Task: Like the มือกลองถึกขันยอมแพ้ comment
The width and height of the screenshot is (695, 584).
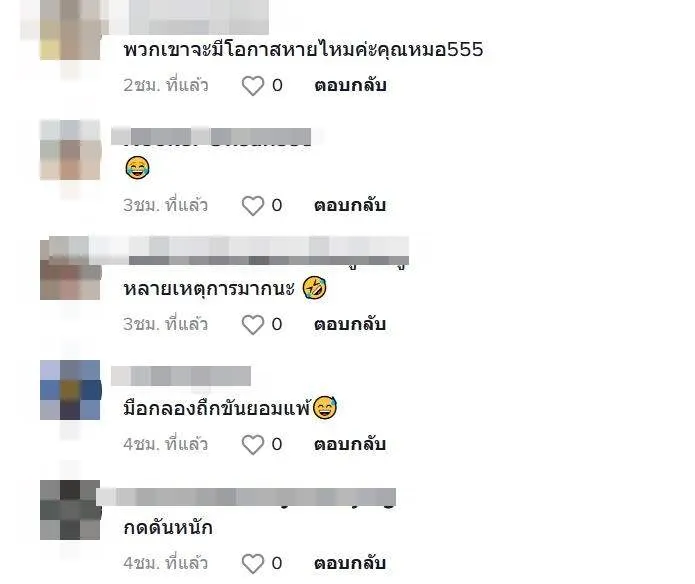Action: tap(253, 444)
